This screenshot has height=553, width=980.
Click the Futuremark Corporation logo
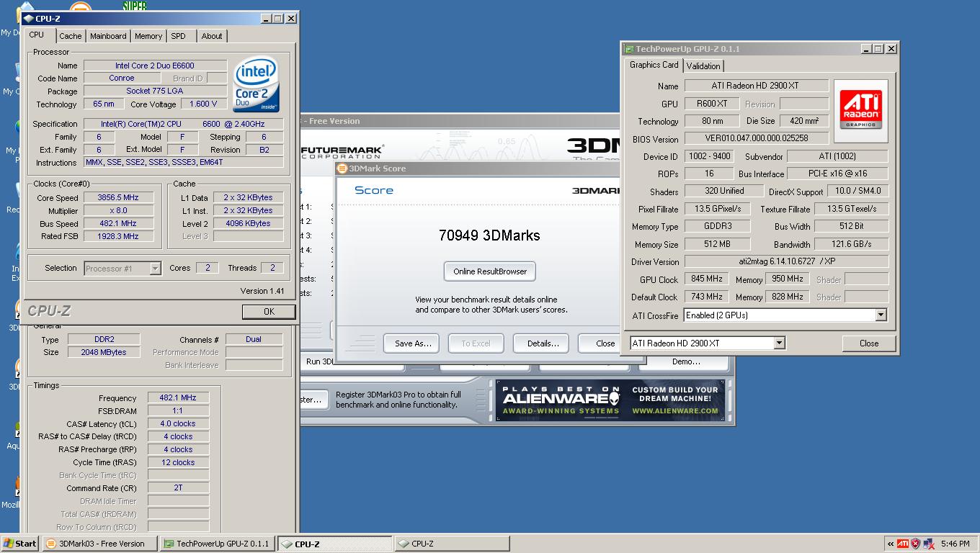pos(342,151)
